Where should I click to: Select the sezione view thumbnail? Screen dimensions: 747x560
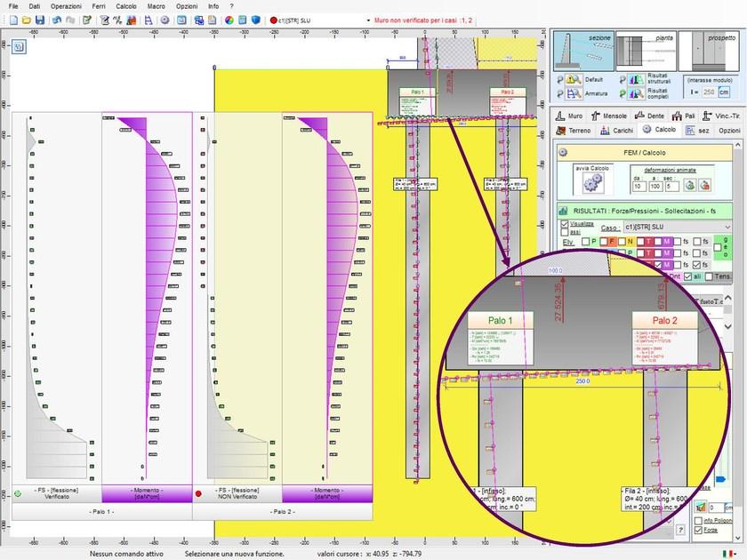click(x=582, y=49)
